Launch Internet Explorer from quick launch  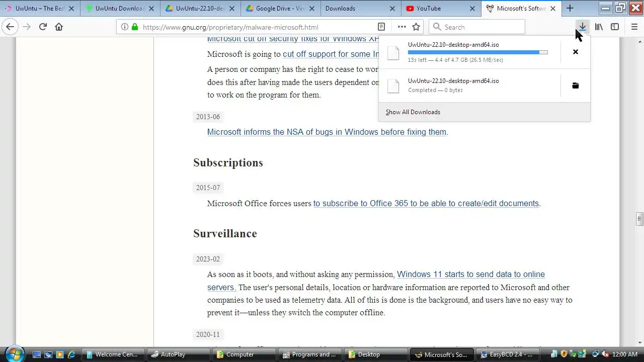tap(71, 354)
